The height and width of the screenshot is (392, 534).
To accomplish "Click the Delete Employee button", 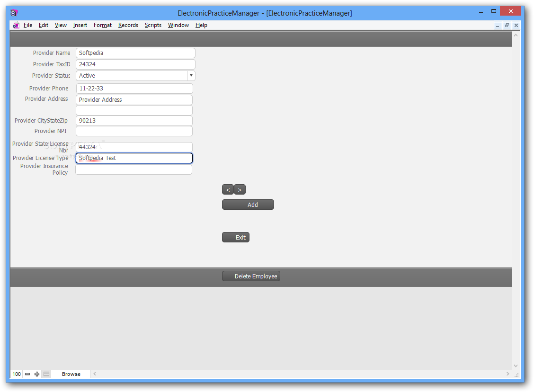I will coord(251,276).
